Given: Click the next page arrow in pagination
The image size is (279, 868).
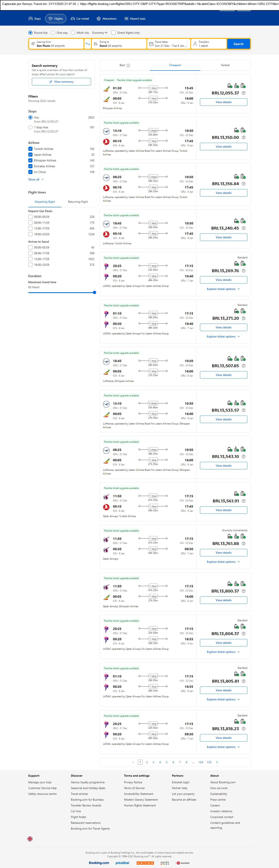Looking at the screenshot, I should [217, 762].
